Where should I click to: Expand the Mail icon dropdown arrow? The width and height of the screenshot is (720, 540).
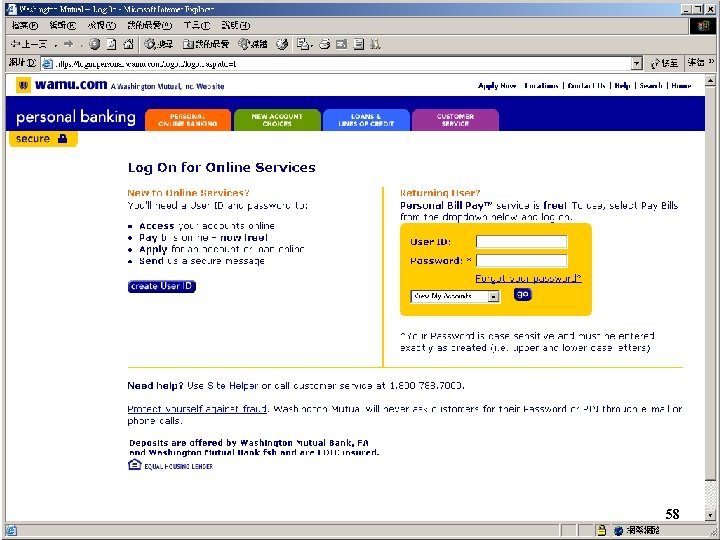click(x=312, y=45)
